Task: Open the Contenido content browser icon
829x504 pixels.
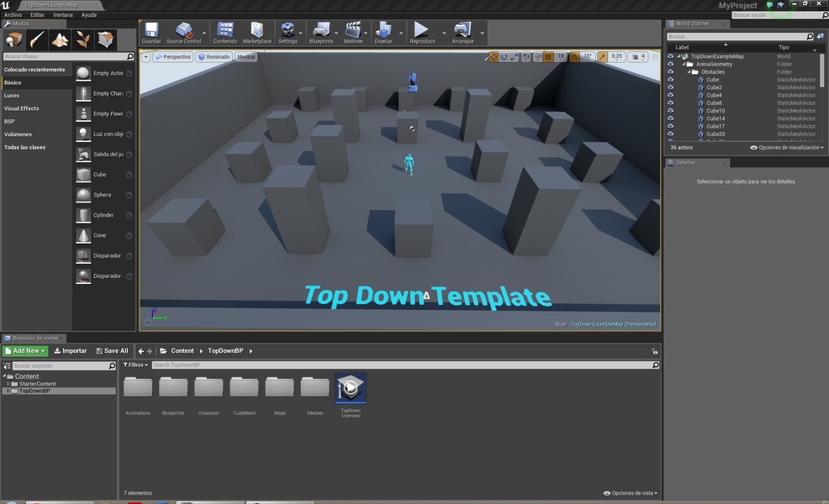Action: coord(224,31)
